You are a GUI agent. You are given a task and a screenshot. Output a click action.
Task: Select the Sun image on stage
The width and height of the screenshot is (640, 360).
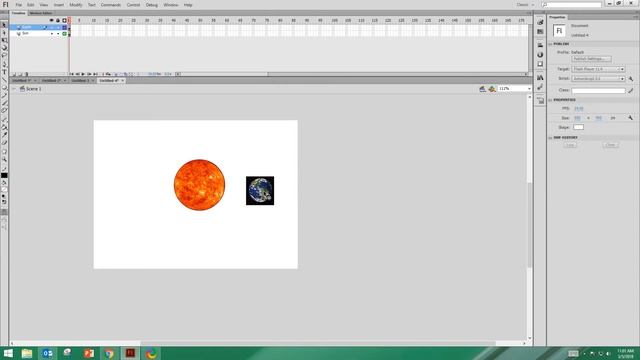(x=199, y=185)
